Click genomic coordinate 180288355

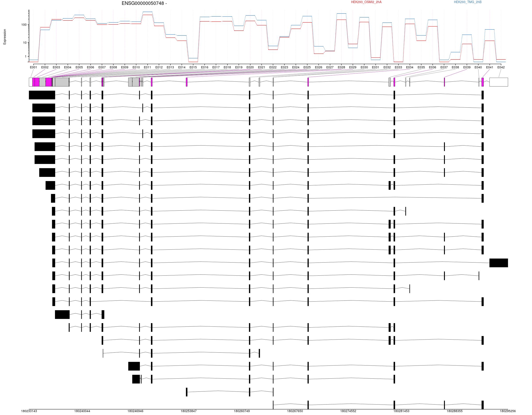pyautogui.click(x=455, y=411)
